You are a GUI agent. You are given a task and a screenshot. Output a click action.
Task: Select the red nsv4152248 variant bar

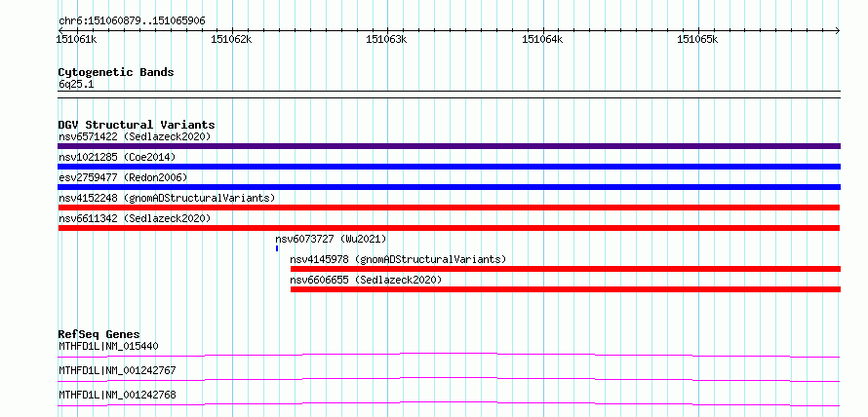click(x=449, y=208)
